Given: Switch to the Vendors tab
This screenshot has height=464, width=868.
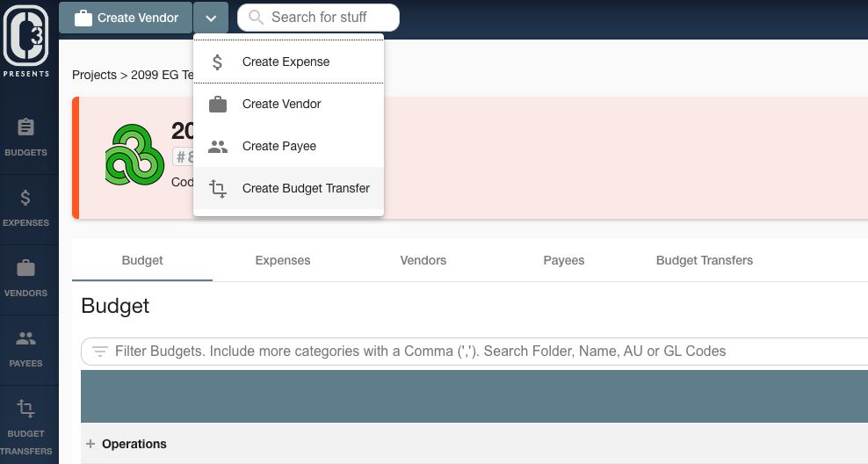Looking at the screenshot, I should [x=423, y=260].
